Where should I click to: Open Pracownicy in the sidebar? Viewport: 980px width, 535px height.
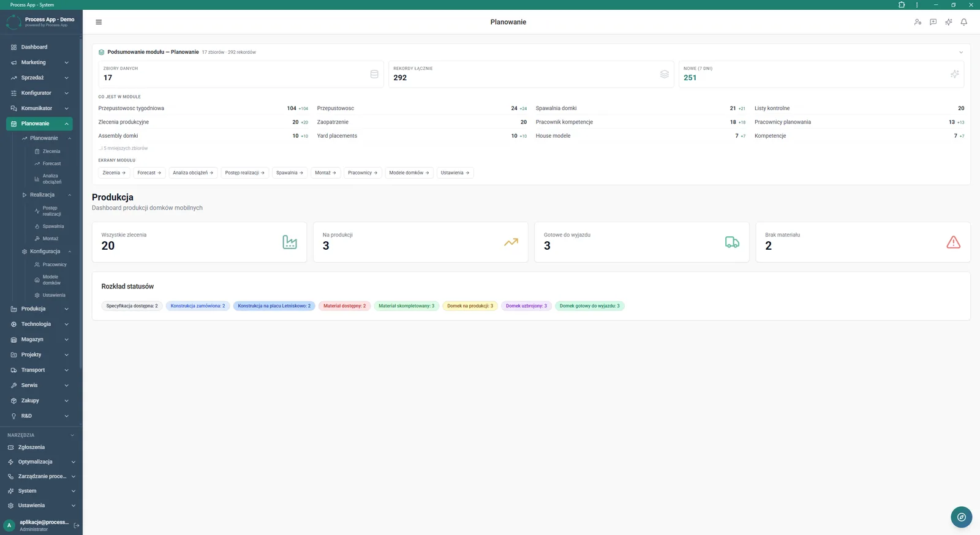tap(54, 264)
